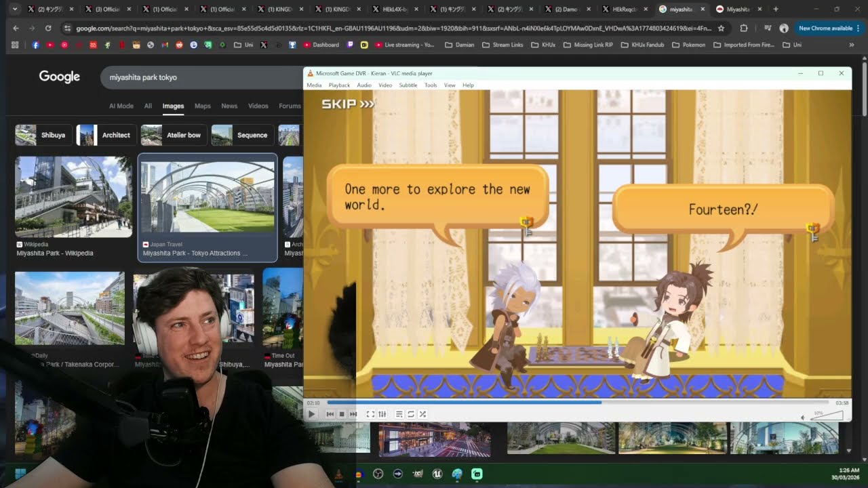This screenshot has width=868, height=488.
Task: Switch to AI Mode search tab
Action: pos(121,106)
